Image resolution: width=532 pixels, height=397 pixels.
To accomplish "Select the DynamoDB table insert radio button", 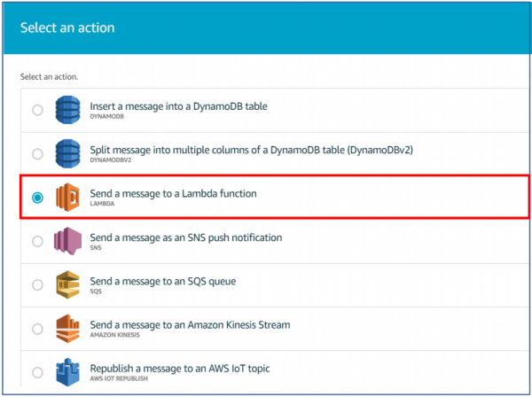I will [36, 111].
